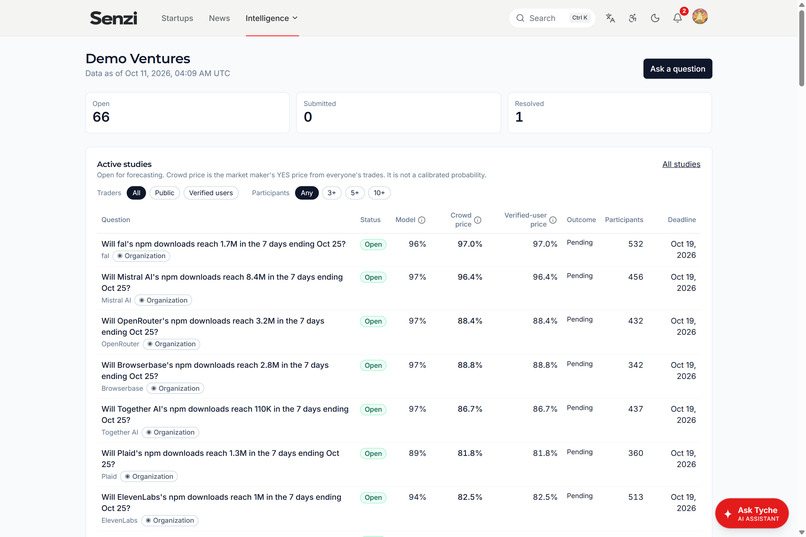The image size is (806, 537).
Task: Click the info icon beside Verified-user price
Action: tap(553, 220)
